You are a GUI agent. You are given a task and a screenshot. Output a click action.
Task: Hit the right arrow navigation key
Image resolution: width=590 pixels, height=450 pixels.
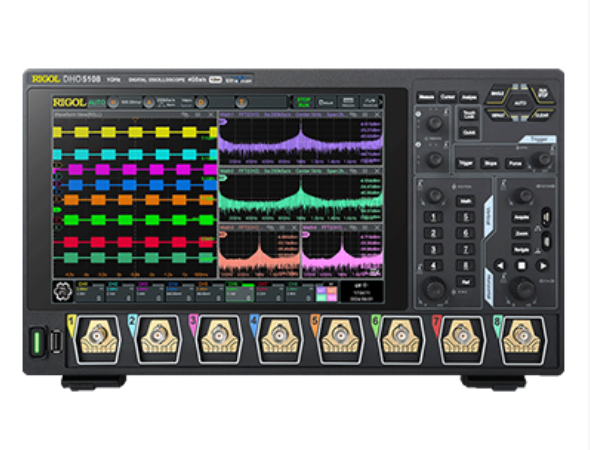543,266
